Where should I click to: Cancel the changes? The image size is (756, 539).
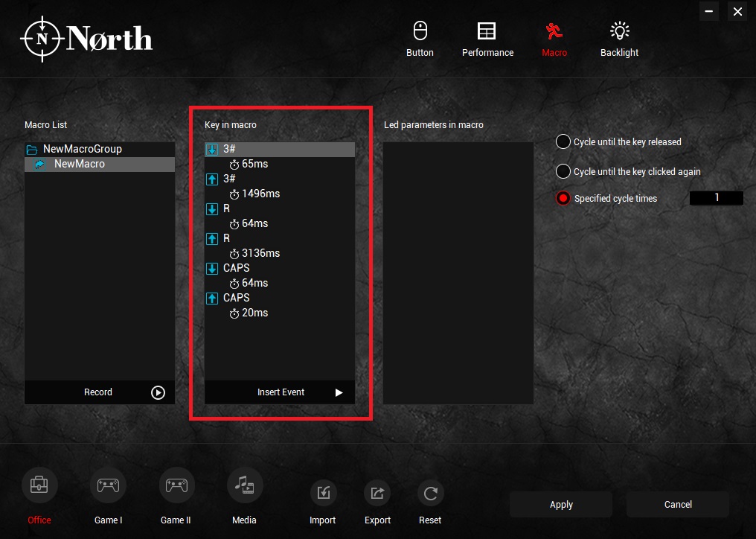pos(678,505)
